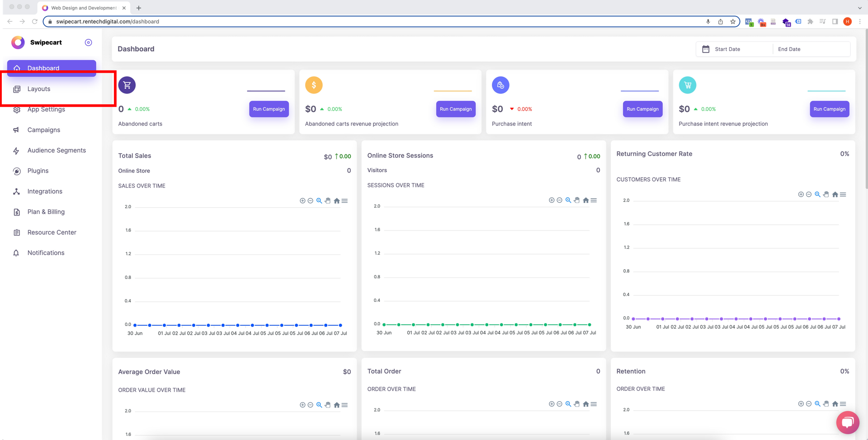The width and height of the screenshot is (868, 440).
Task: Open Returning Customer Rate chart export menu
Action: pos(843,195)
